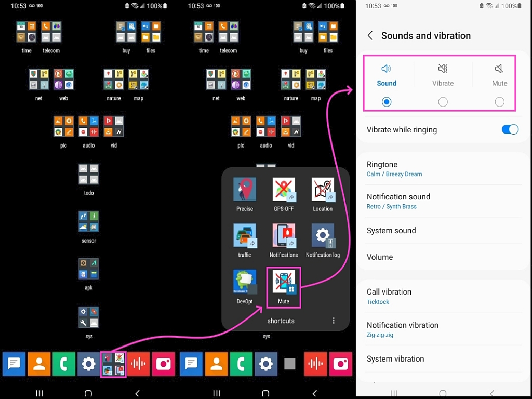Open the Notification sound setting
This screenshot has width=532, height=399.
click(x=443, y=201)
